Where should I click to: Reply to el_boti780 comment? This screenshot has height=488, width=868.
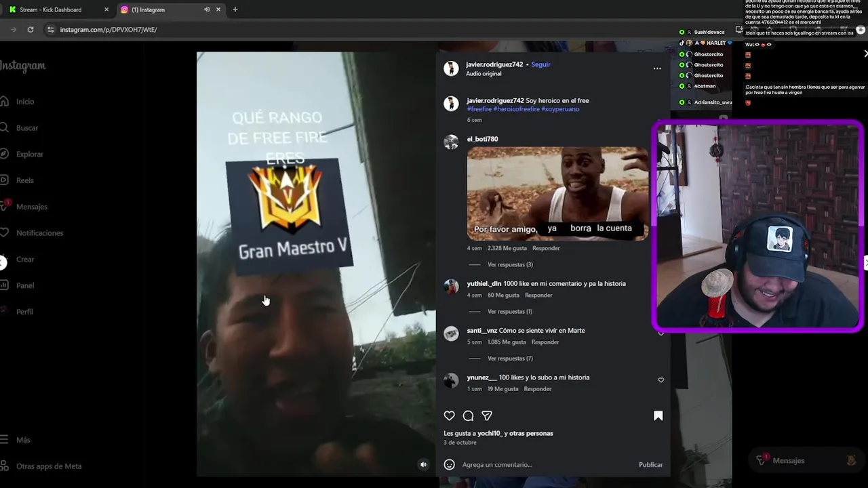pos(546,248)
